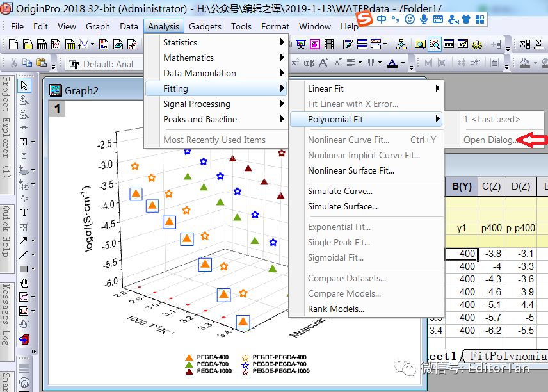This screenshot has width=548, height=392.
Task: Open the Gadgets menu
Action: [x=205, y=26]
